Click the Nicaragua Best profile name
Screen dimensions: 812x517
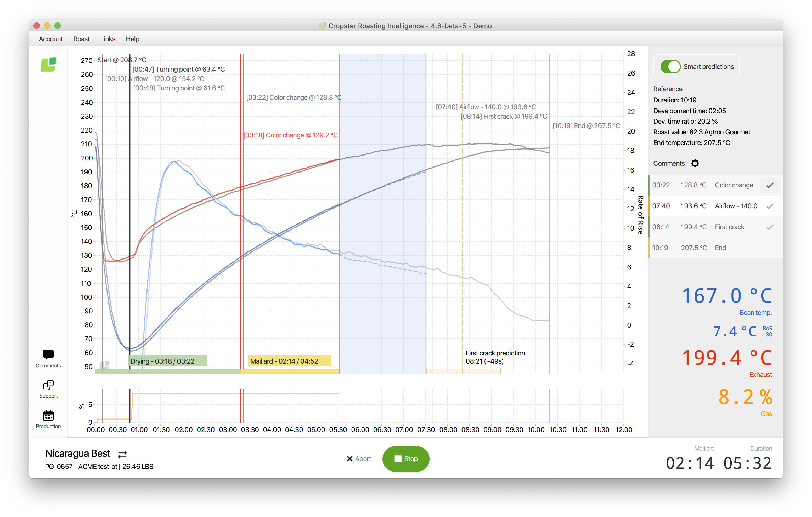pyautogui.click(x=77, y=454)
